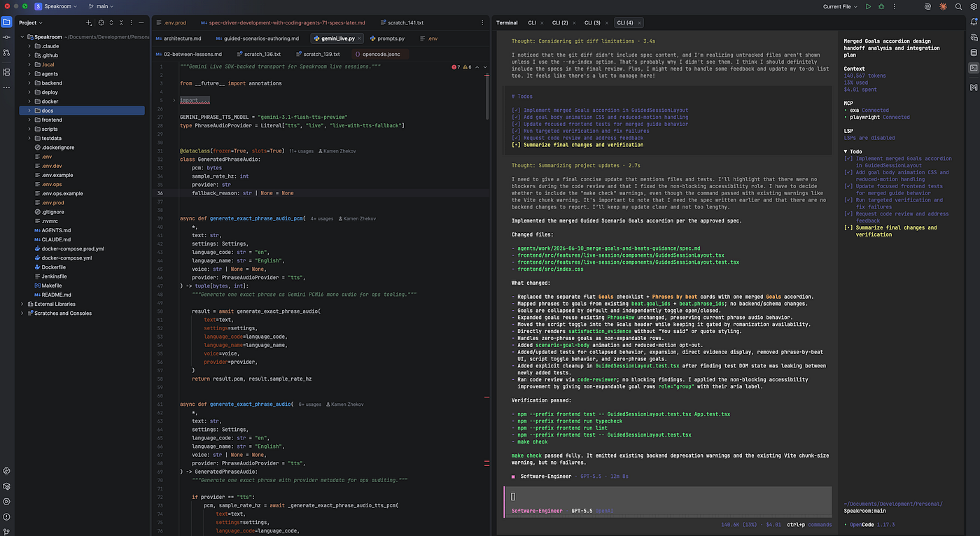Click Expand All icon in Project panel
This screenshot has width=980, height=536.
[x=111, y=22]
